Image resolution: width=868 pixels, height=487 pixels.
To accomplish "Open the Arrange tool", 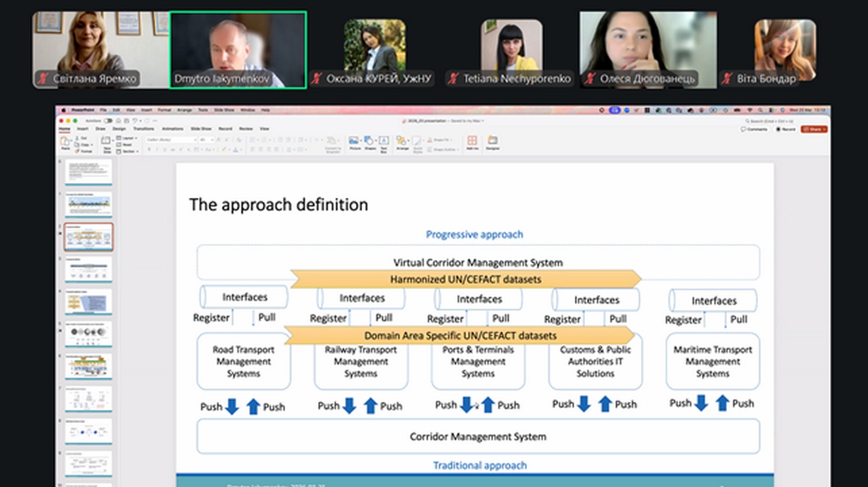I will [x=402, y=142].
